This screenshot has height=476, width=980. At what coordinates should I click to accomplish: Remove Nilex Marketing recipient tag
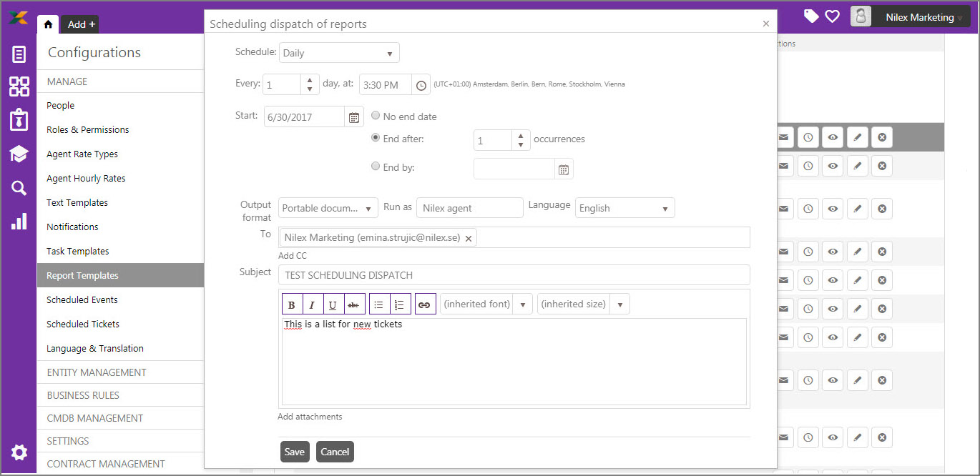coord(469,239)
